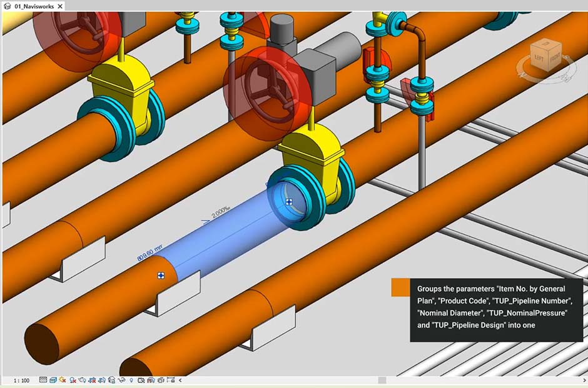The width and height of the screenshot is (588, 388).
Task: Click the horizontal scrollbar thumb
Action: pyautogui.click(x=382, y=380)
